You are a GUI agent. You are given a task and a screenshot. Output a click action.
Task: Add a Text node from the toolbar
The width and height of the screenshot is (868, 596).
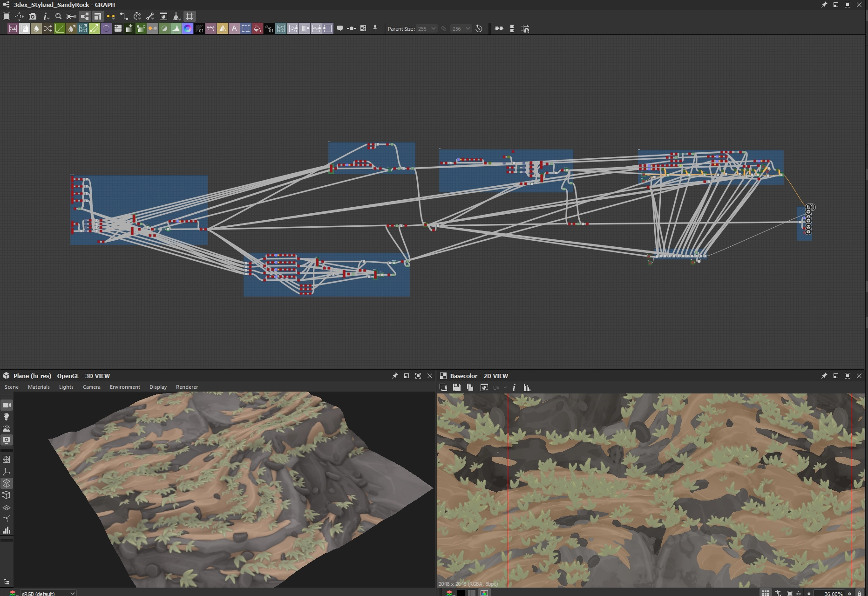tap(234, 29)
